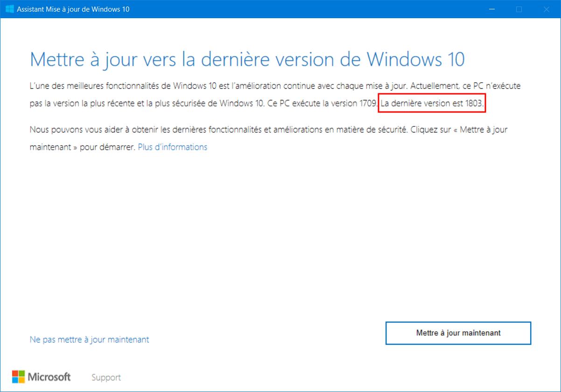Image resolution: width=561 pixels, height=392 pixels.
Task: Click the four-color Microsoft logo squares
Action: 18,377
